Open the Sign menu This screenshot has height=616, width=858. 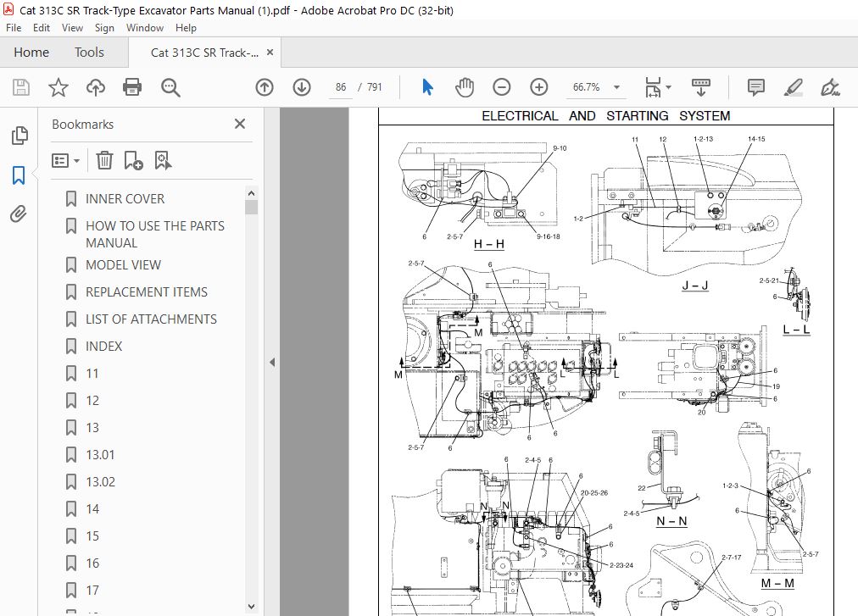click(x=104, y=28)
